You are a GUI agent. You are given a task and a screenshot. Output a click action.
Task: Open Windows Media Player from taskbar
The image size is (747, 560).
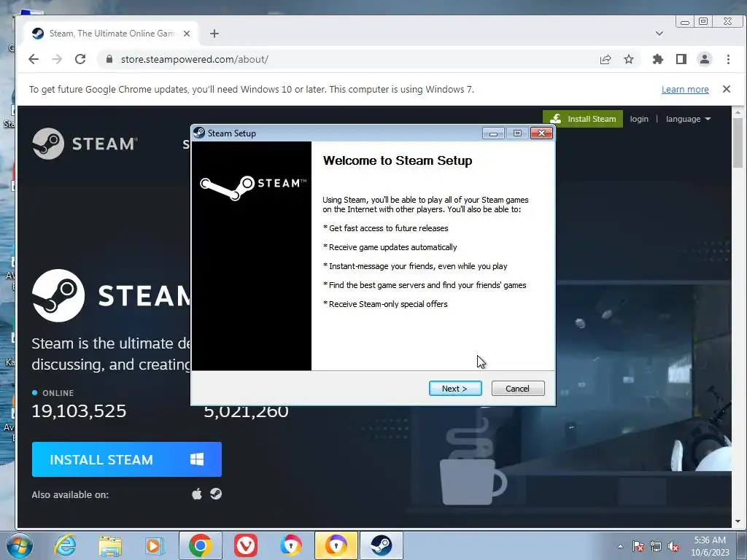coord(155,545)
